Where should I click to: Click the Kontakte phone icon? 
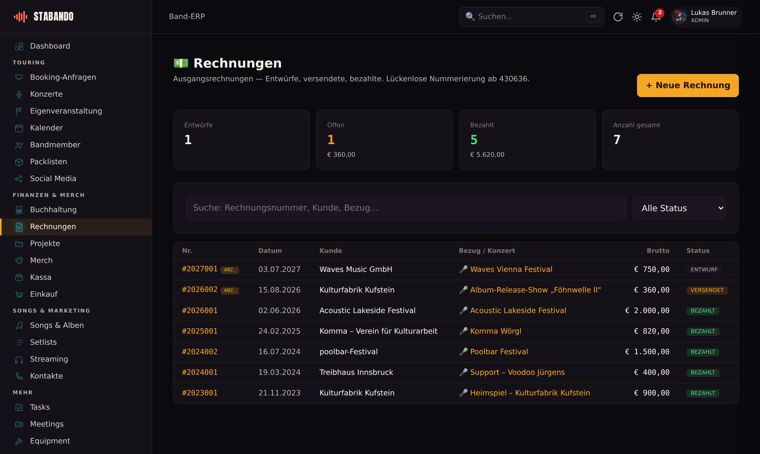[19, 376]
